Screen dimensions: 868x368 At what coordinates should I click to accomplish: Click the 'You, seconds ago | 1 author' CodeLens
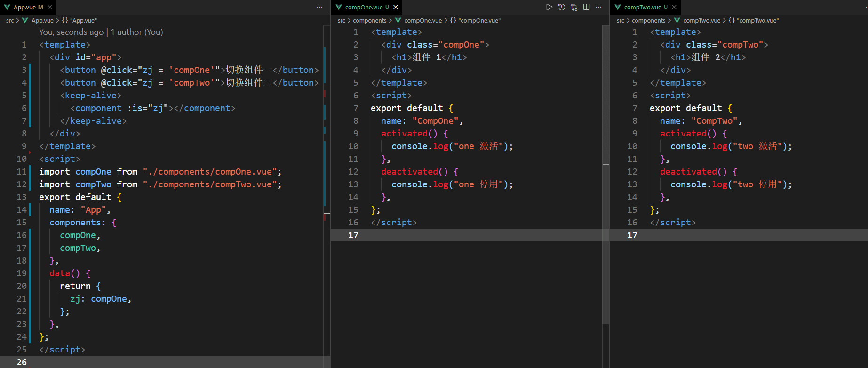pos(101,32)
